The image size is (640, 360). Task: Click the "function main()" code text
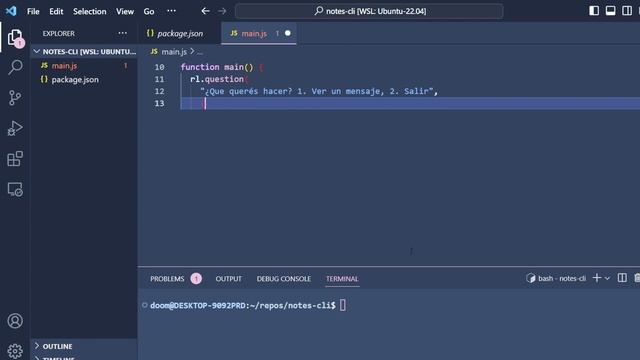(217, 67)
